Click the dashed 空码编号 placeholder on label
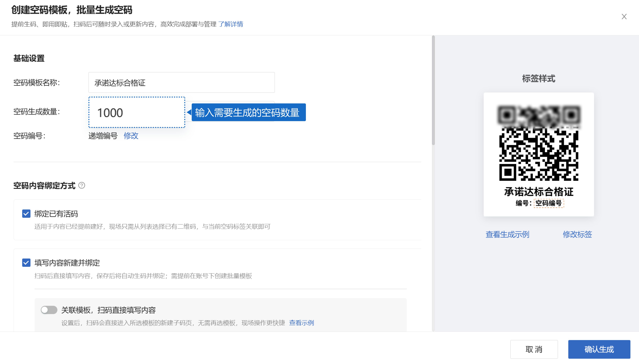The width and height of the screenshot is (639, 364). click(549, 203)
